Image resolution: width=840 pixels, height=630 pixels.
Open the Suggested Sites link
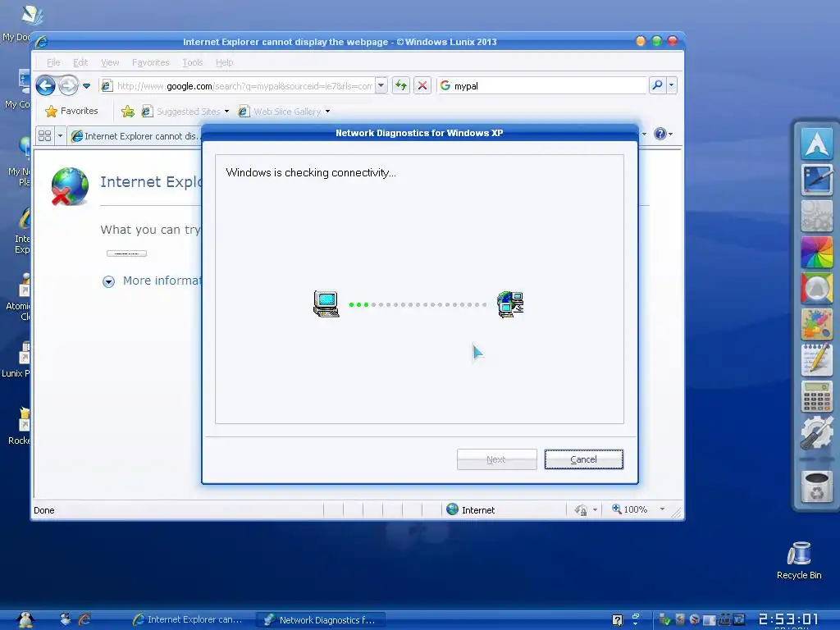click(181, 112)
